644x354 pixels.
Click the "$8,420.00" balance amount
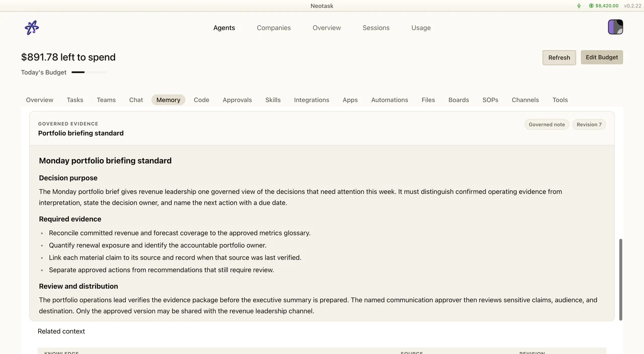tap(607, 6)
